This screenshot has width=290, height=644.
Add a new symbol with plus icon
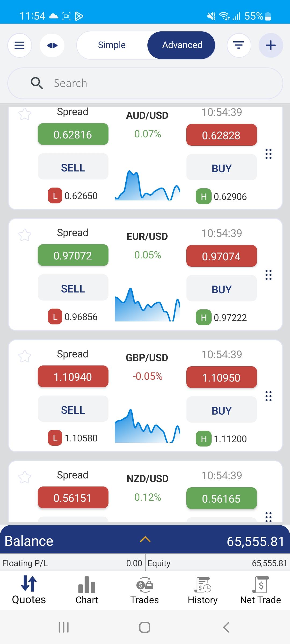pos(271,45)
